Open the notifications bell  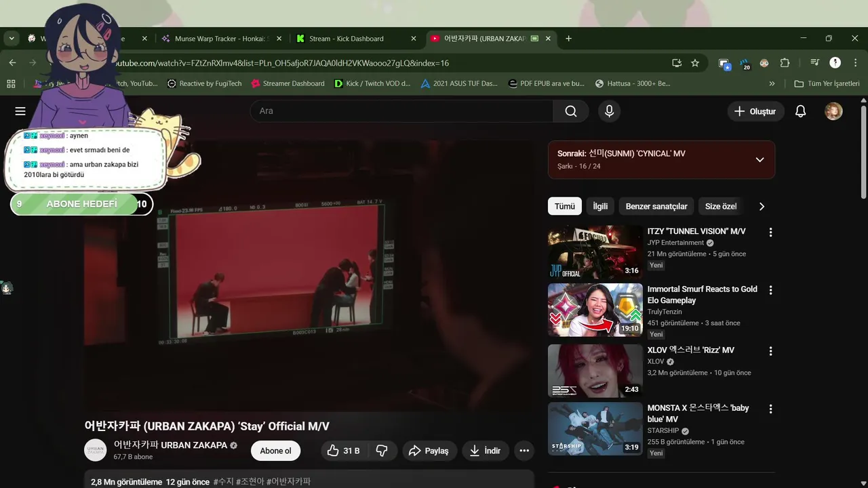tap(801, 111)
